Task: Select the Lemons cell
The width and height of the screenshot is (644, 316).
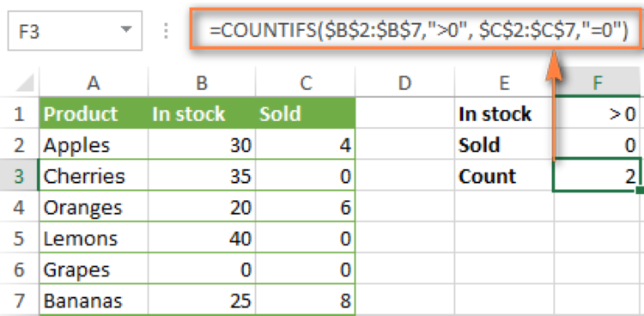Action: (94, 238)
